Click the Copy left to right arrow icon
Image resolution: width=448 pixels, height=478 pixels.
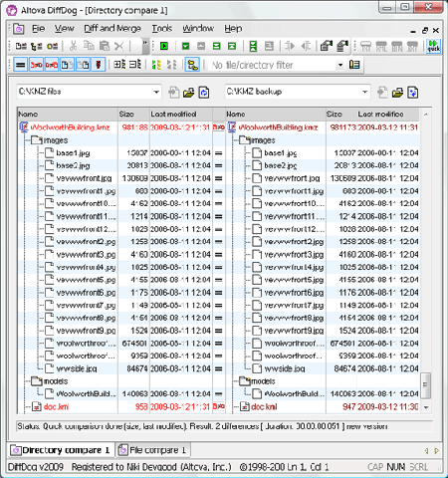click(290, 46)
